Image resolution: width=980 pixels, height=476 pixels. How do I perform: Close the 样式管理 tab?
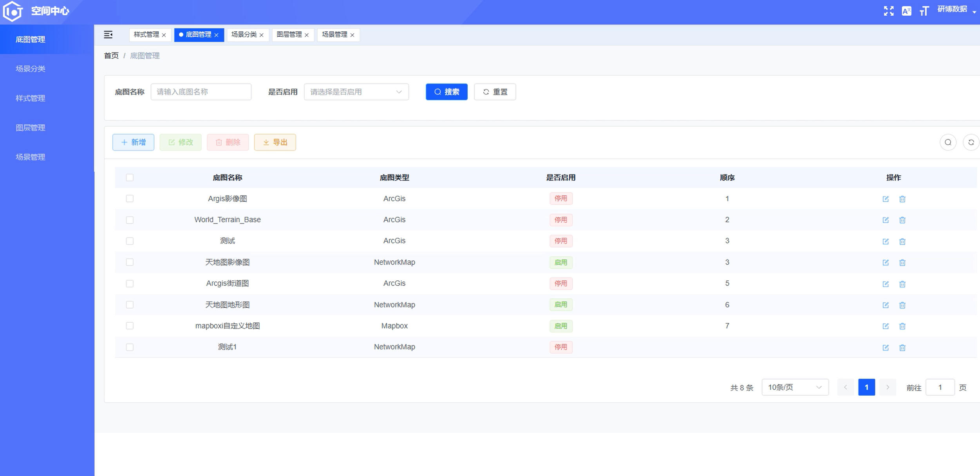pos(164,35)
